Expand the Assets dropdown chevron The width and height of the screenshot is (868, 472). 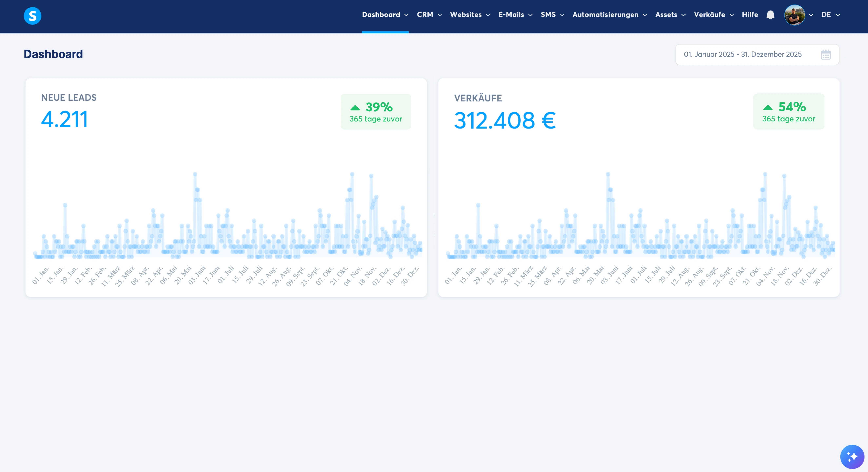tap(683, 15)
